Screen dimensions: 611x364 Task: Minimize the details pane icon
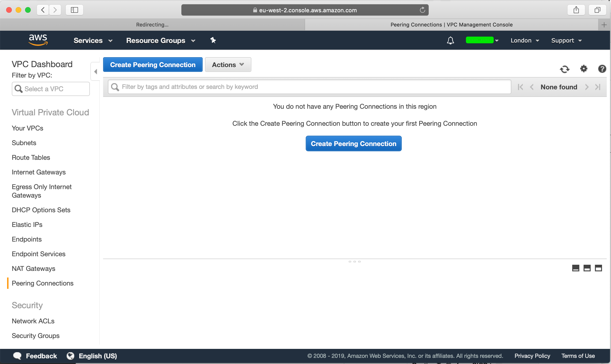tap(576, 268)
